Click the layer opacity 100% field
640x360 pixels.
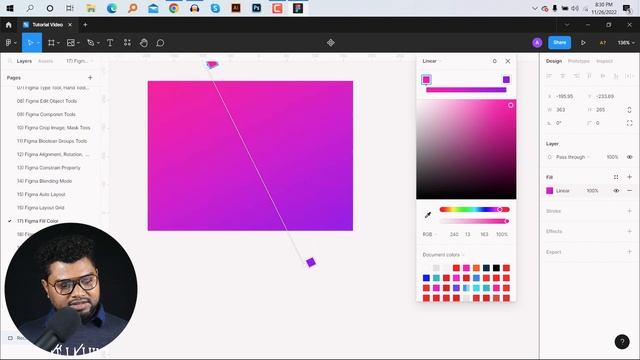coord(612,157)
